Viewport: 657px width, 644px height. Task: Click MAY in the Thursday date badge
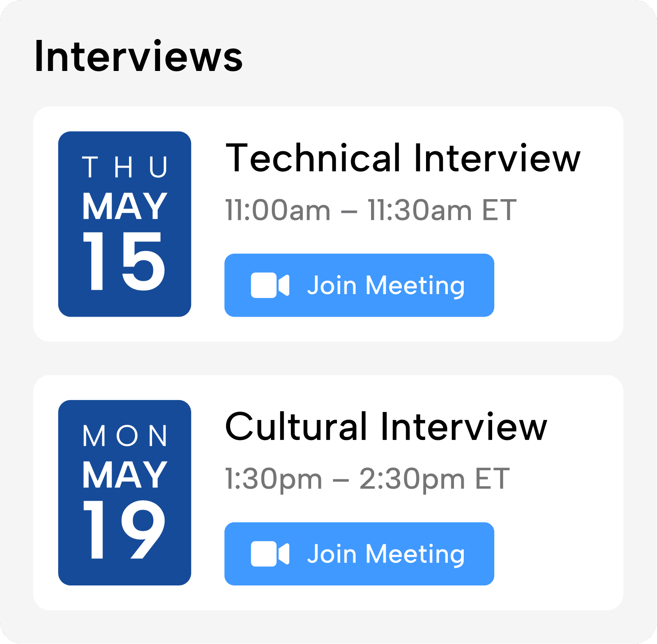tap(125, 206)
